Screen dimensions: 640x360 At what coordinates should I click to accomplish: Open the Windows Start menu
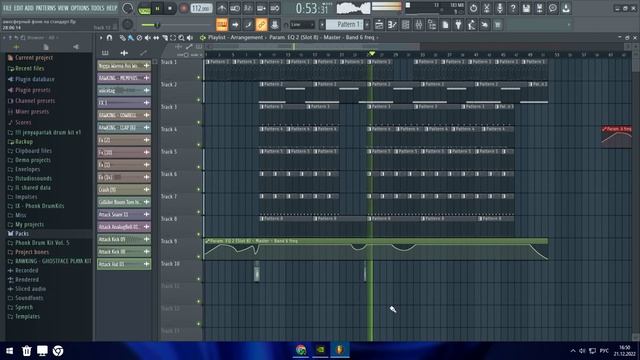pos(9,351)
